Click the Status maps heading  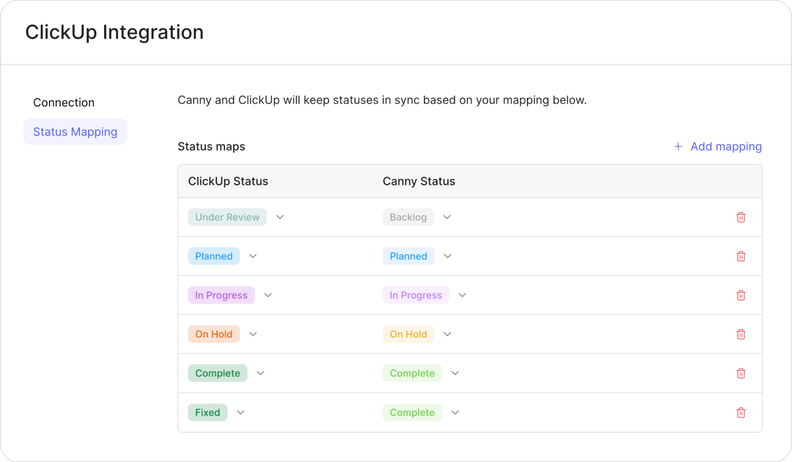211,146
